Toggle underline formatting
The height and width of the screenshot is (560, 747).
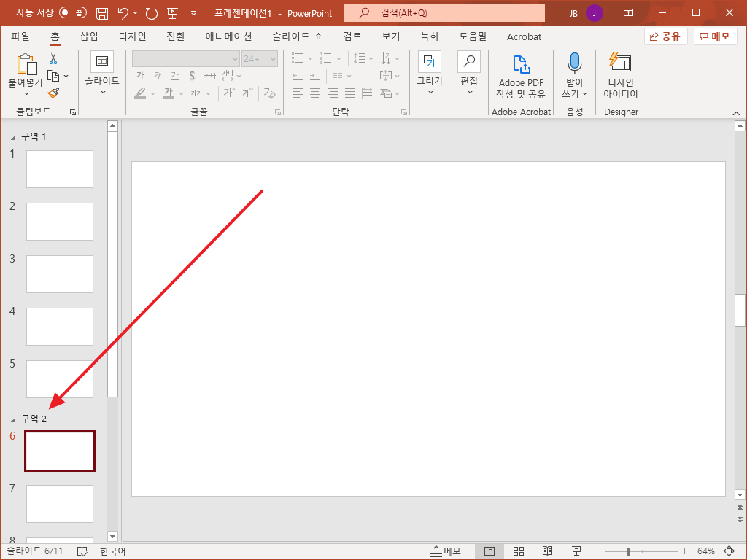[x=175, y=75]
